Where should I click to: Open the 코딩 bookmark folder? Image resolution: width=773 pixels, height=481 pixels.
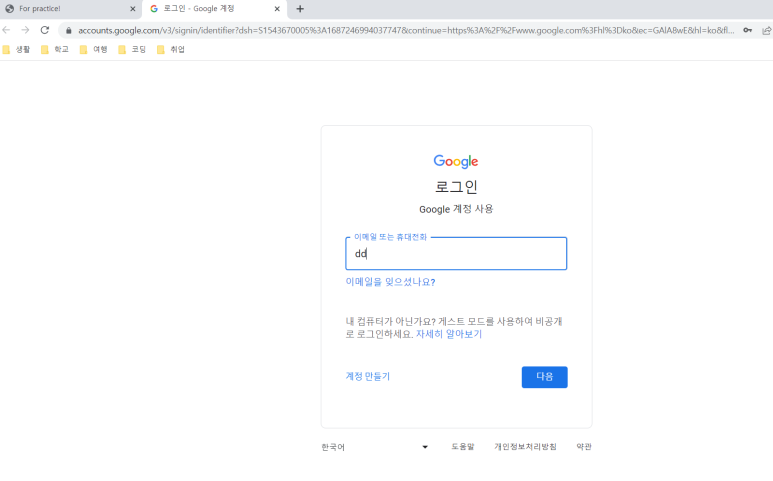(132, 49)
